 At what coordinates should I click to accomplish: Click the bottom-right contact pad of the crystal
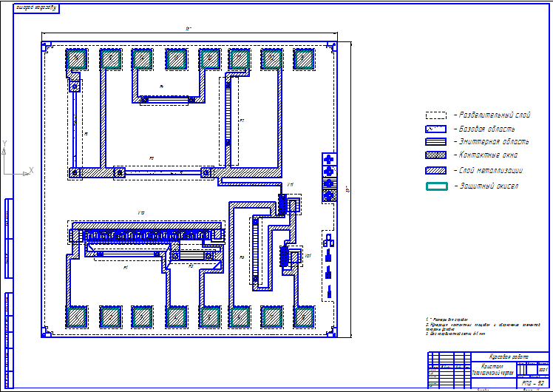(304, 317)
